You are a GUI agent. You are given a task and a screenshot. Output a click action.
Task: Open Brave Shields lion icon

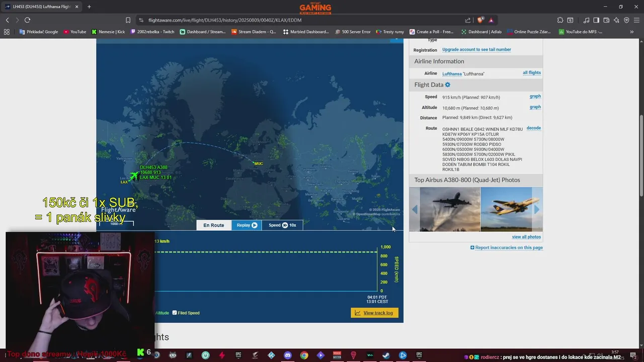coord(480,20)
